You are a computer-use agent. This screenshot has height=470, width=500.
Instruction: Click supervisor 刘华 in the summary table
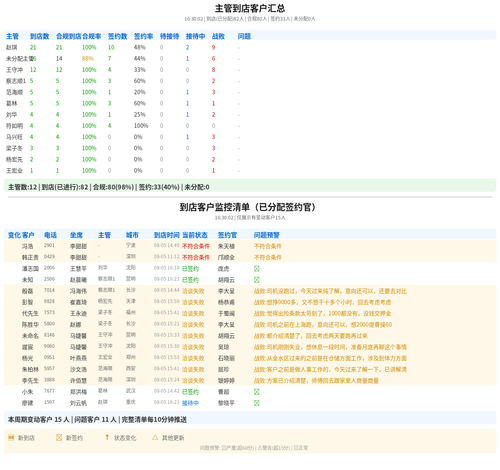[x=12, y=115]
